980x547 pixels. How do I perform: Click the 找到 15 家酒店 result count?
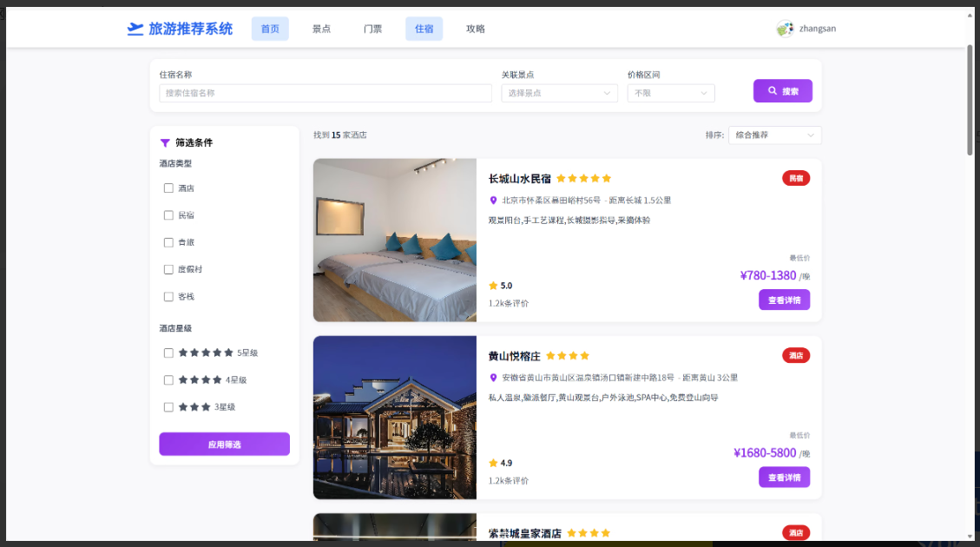340,135
